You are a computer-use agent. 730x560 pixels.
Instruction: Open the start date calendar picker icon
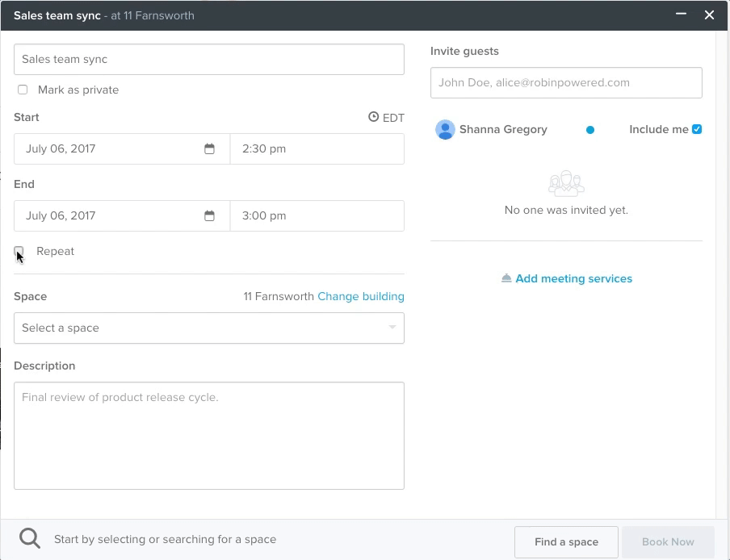pyautogui.click(x=209, y=148)
